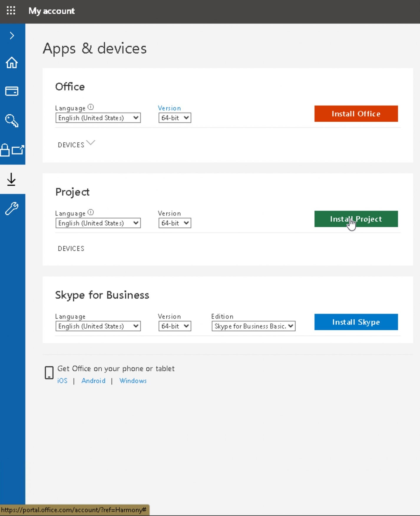Click Project DEVICES label

(x=71, y=248)
